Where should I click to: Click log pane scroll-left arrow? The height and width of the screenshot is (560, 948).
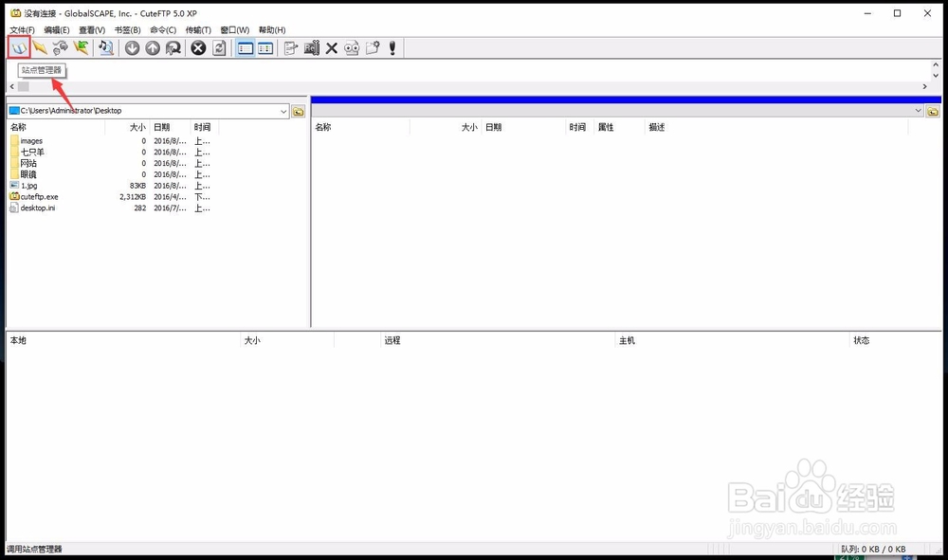point(12,86)
